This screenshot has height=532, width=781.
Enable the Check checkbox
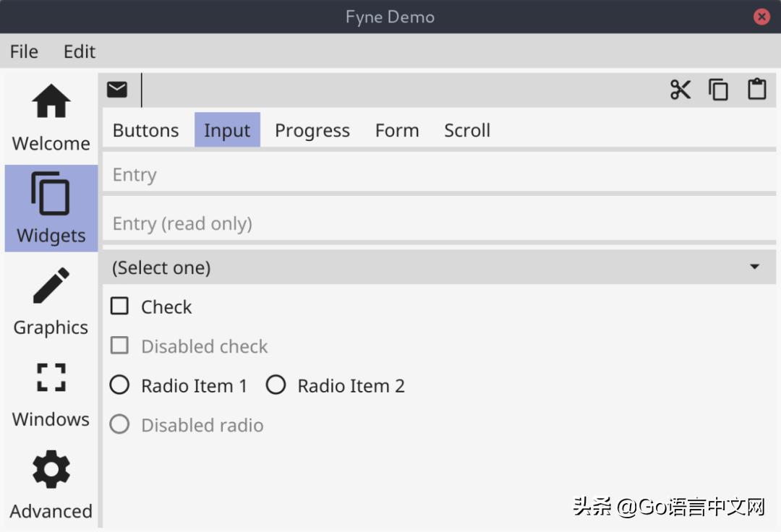120,306
